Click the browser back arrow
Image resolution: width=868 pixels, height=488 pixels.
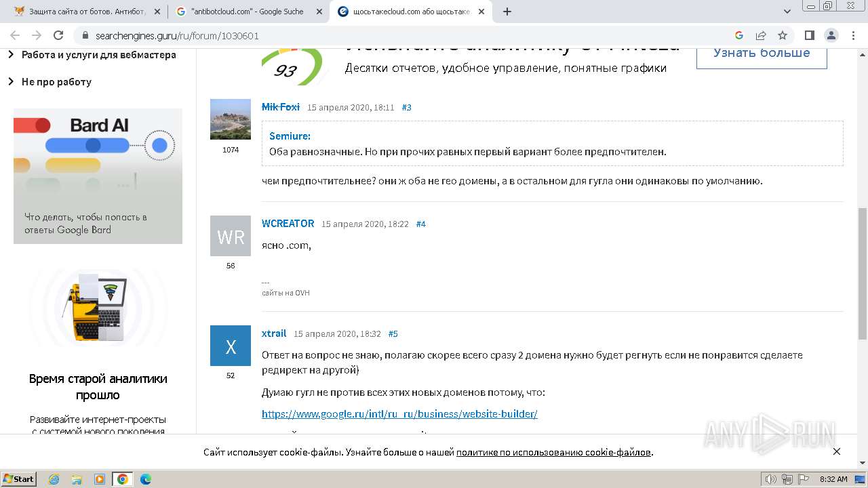point(15,35)
